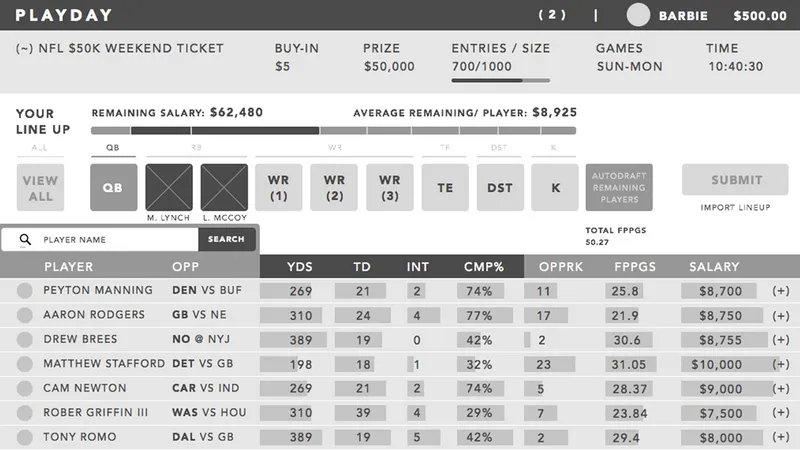Select the empty TE lineup slot
The width and height of the screenshot is (800, 450).
coord(445,187)
